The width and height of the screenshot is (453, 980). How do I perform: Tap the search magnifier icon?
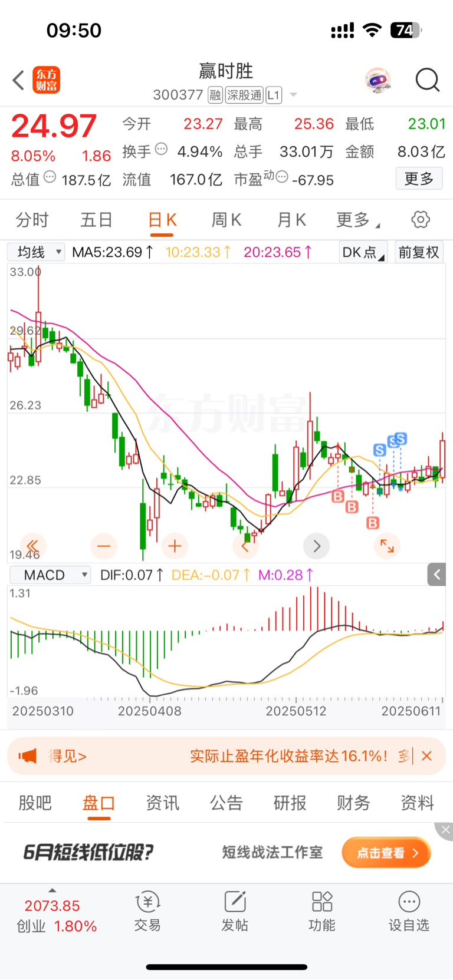click(x=428, y=80)
